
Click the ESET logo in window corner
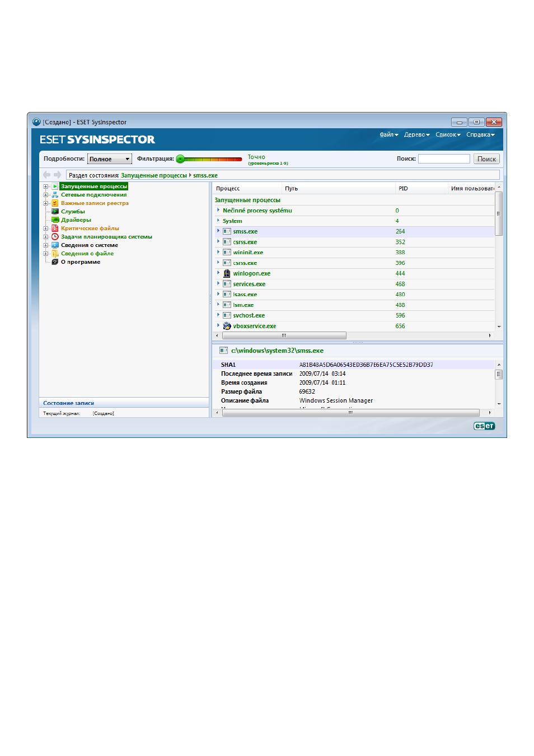pos(484,426)
